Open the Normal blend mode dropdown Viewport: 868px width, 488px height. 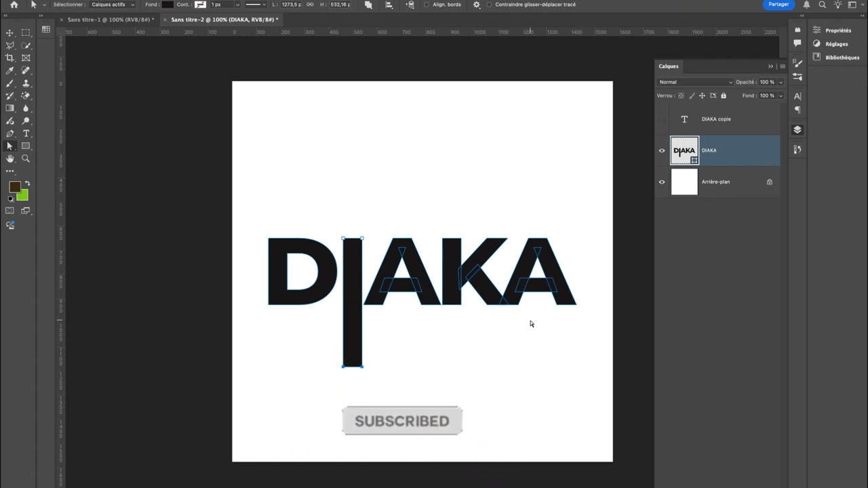pos(696,82)
